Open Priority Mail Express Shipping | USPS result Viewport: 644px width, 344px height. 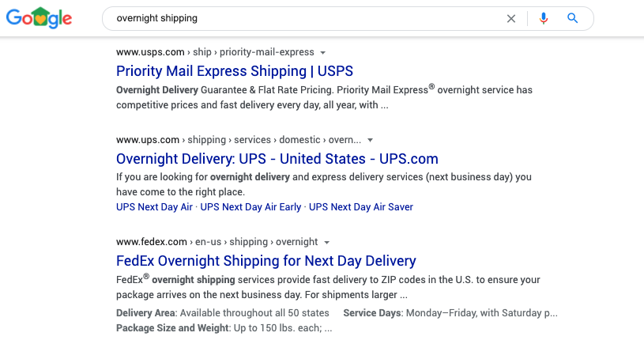(235, 71)
